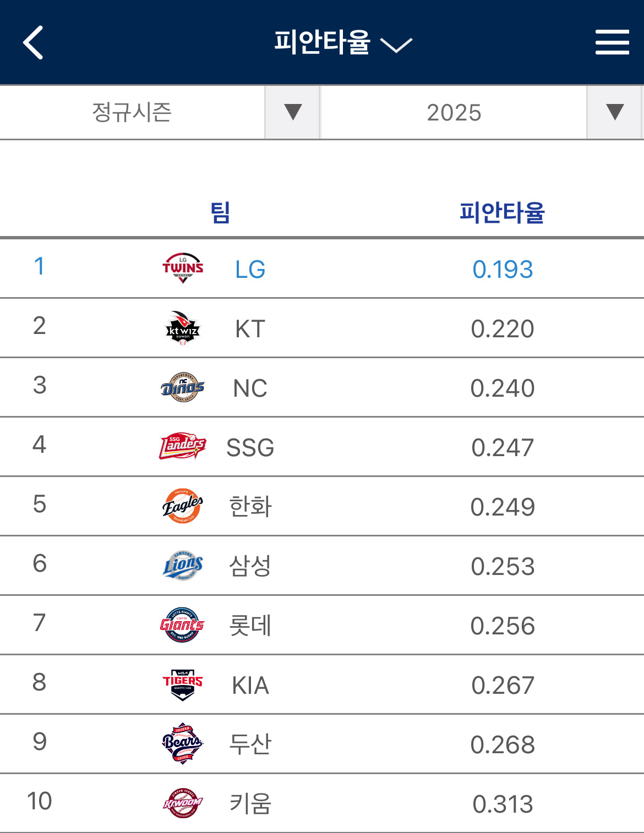Sort by the 피안타율 column header
Viewport: 644px width, 833px height.
(x=501, y=212)
